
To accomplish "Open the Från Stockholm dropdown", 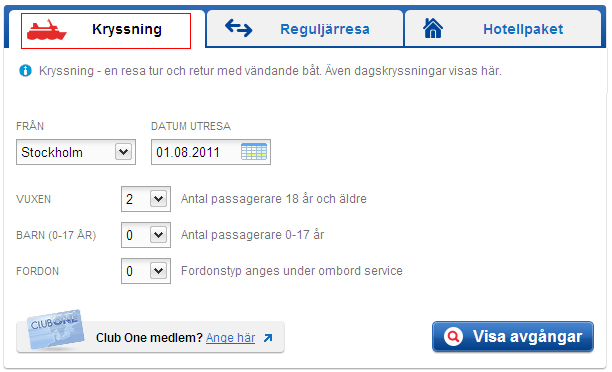I will click(x=76, y=152).
